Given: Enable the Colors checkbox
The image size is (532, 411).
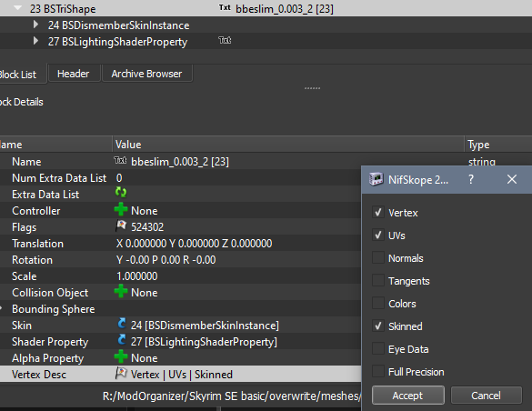Looking at the screenshot, I should (x=378, y=303).
